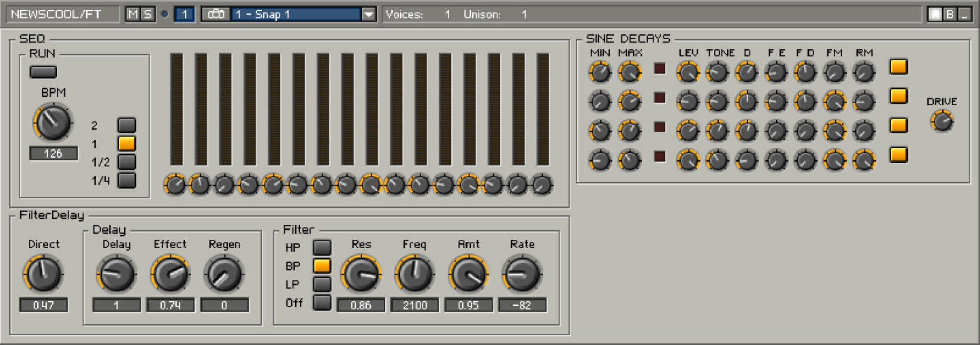
Task: Toggle first row orange enable button
Action: (898, 66)
